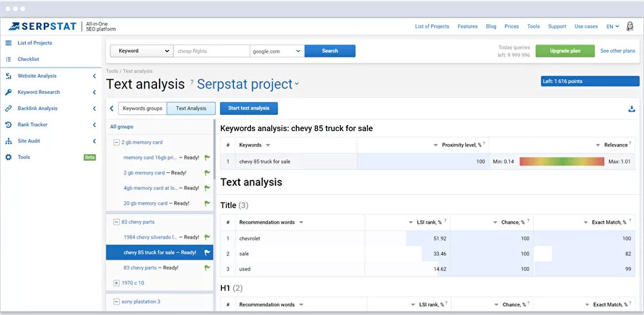Collapse the 83 chevy parts group
644x315 pixels.
pos(116,222)
